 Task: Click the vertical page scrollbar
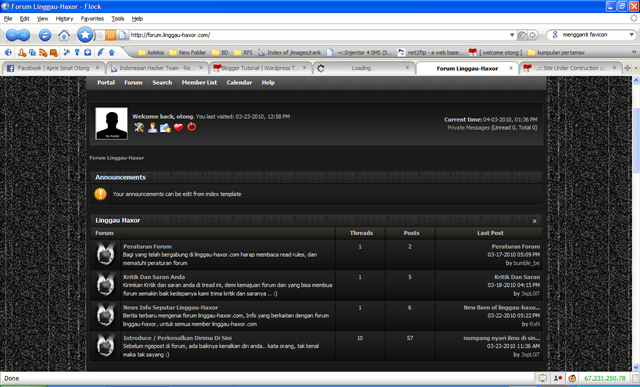coord(636,224)
